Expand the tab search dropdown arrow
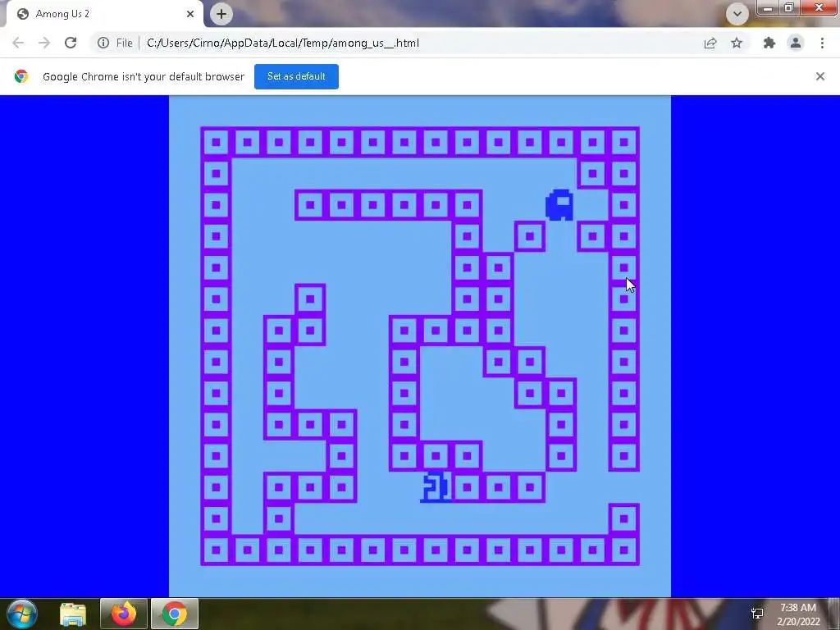The height and width of the screenshot is (630, 840). [x=737, y=14]
